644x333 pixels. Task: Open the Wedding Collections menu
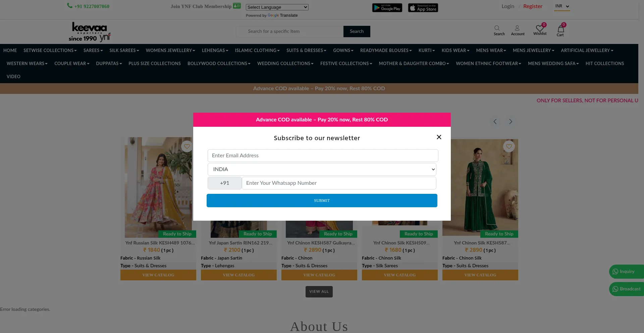pyautogui.click(x=285, y=63)
